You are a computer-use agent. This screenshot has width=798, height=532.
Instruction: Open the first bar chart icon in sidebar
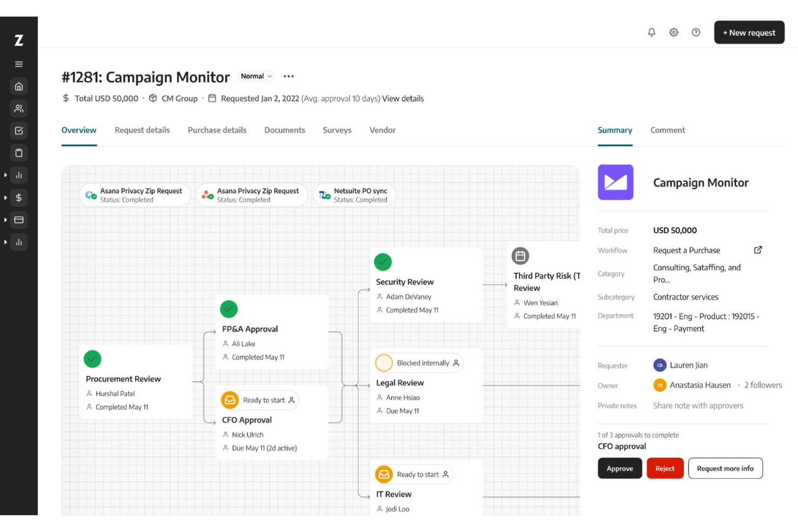coord(19,175)
